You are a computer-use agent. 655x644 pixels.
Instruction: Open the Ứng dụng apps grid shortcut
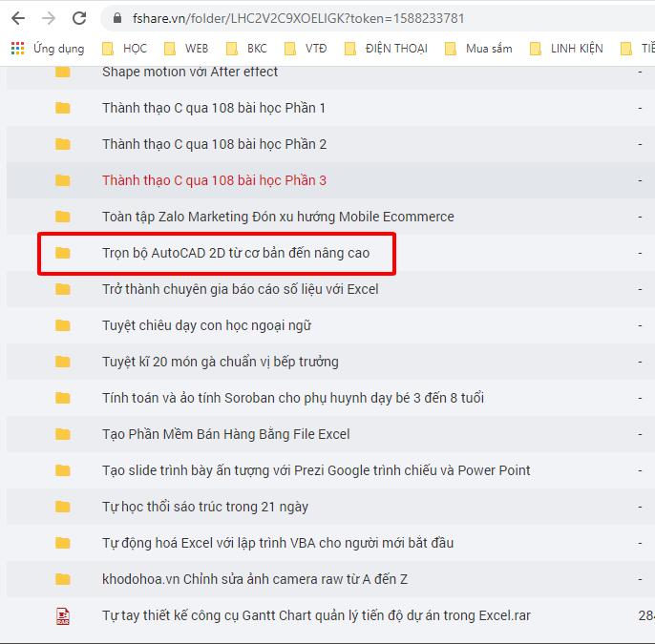coord(48,48)
